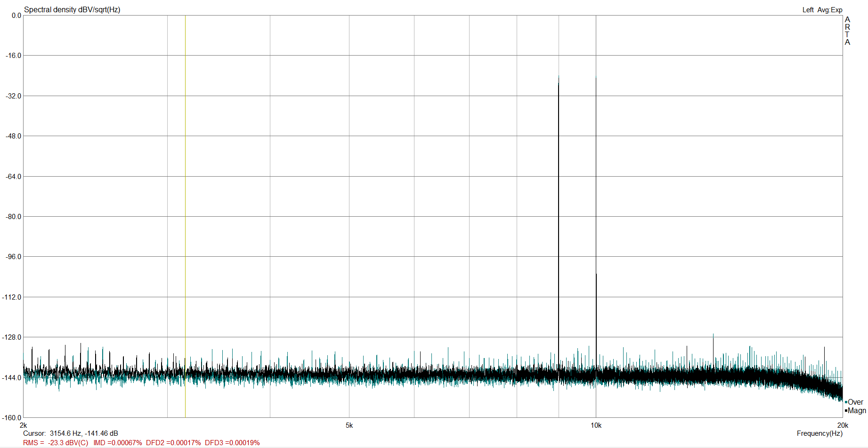This screenshot has height=448, width=868.
Task: Click the '2k' frequency axis label
Action: (x=24, y=425)
